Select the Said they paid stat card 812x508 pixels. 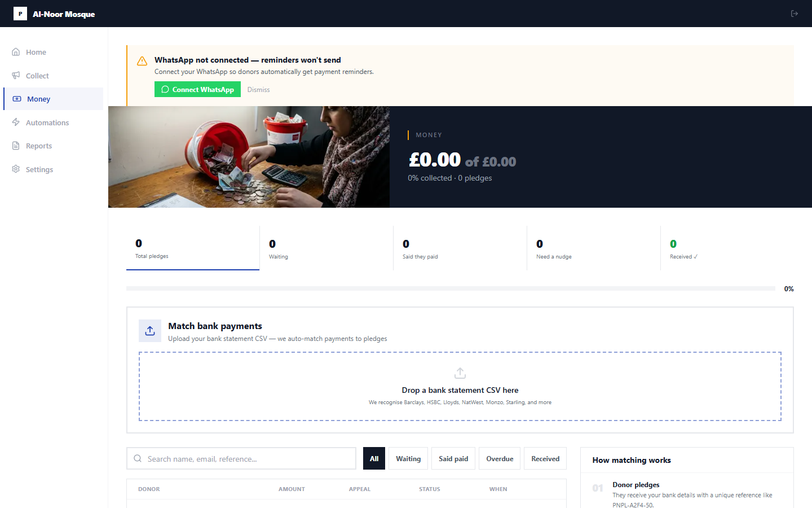coord(460,248)
